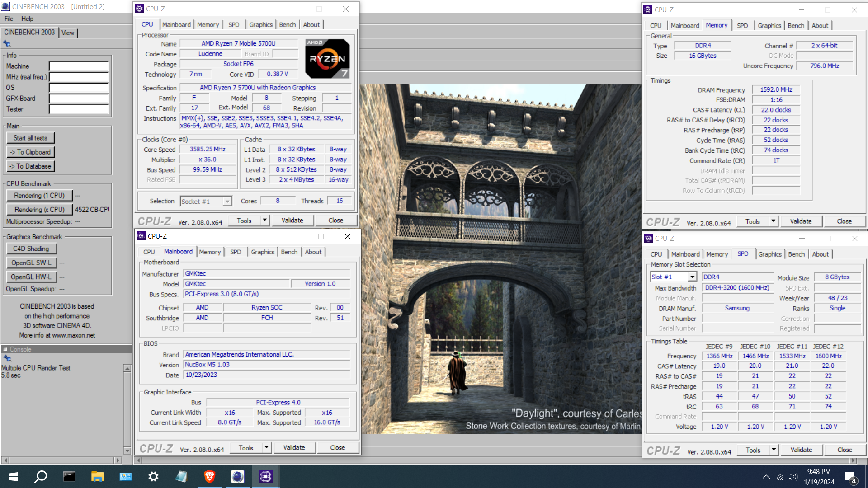Select Bench tab in the CPU window
Viewport: 868px width, 488px height.
tap(287, 25)
